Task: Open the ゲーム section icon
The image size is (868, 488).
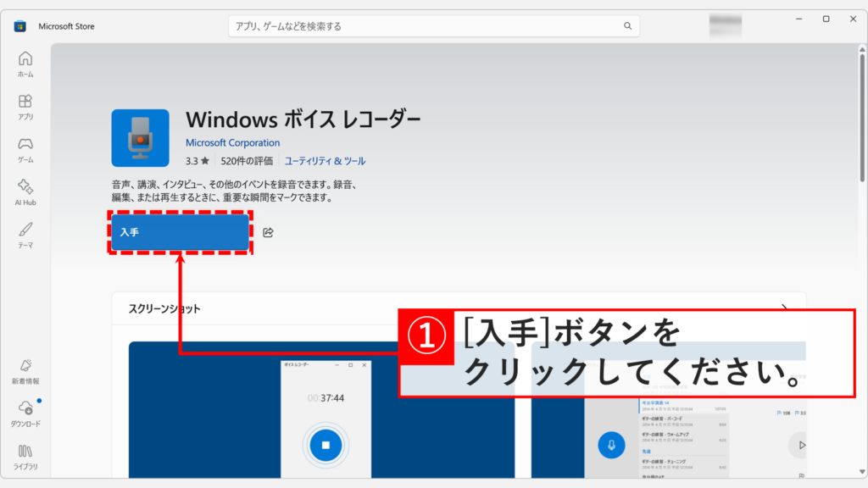Action: point(25,144)
